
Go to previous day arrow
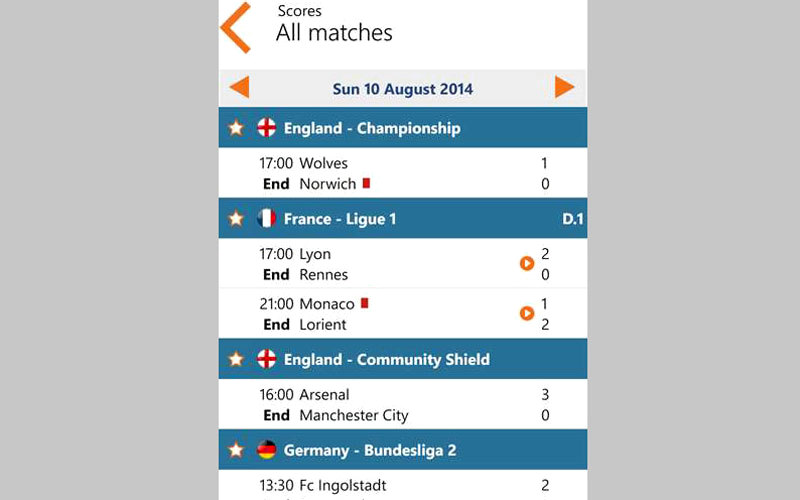(239, 88)
